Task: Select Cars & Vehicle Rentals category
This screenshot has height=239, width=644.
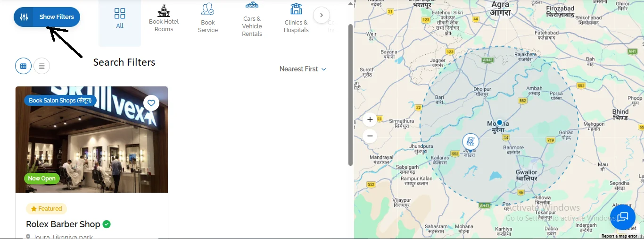Action: (252, 19)
